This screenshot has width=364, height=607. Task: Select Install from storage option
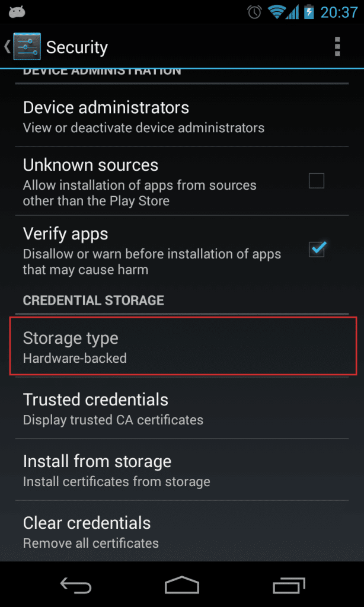pos(182,469)
